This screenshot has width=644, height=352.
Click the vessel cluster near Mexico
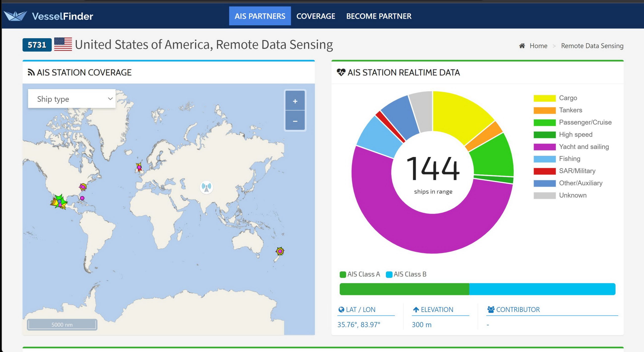pyautogui.click(x=59, y=202)
